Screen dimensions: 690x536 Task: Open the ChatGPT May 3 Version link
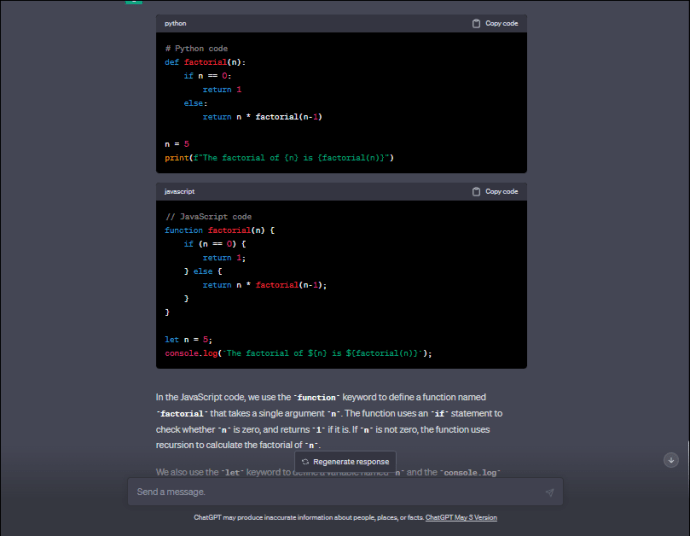[x=460, y=518]
